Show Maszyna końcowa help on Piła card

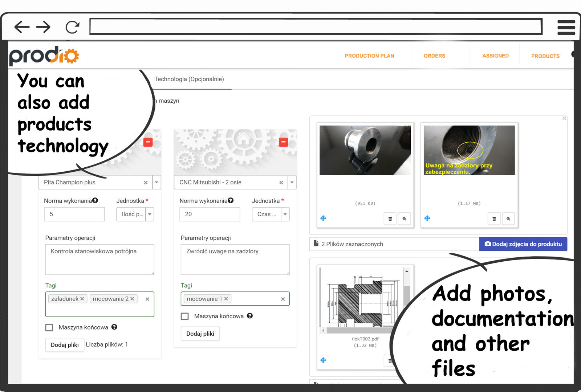114,327
